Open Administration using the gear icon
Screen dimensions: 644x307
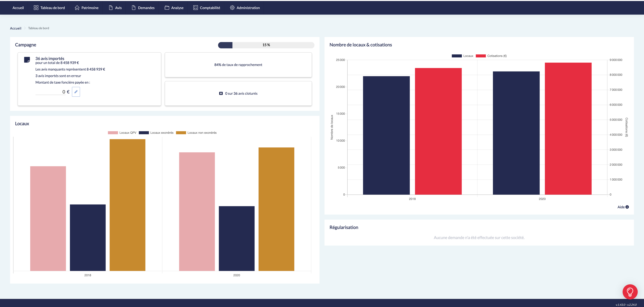pyautogui.click(x=232, y=8)
